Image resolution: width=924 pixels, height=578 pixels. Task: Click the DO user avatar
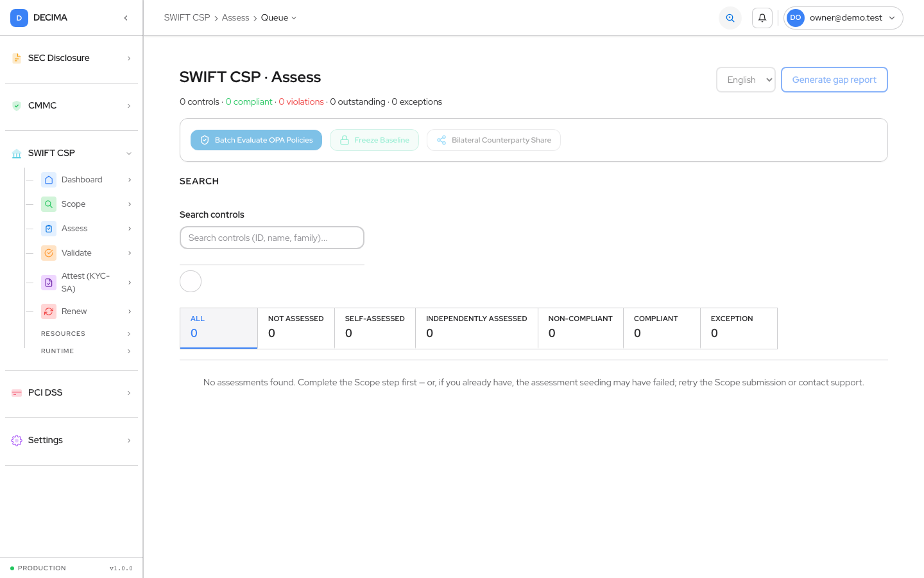click(x=796, y=18)
